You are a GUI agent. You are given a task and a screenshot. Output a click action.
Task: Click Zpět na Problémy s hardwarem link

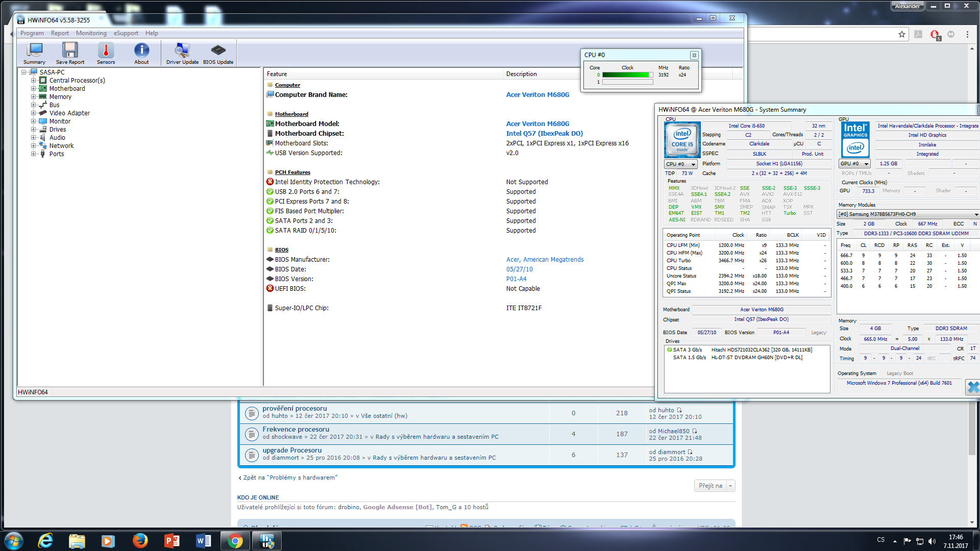click(290, 478)
